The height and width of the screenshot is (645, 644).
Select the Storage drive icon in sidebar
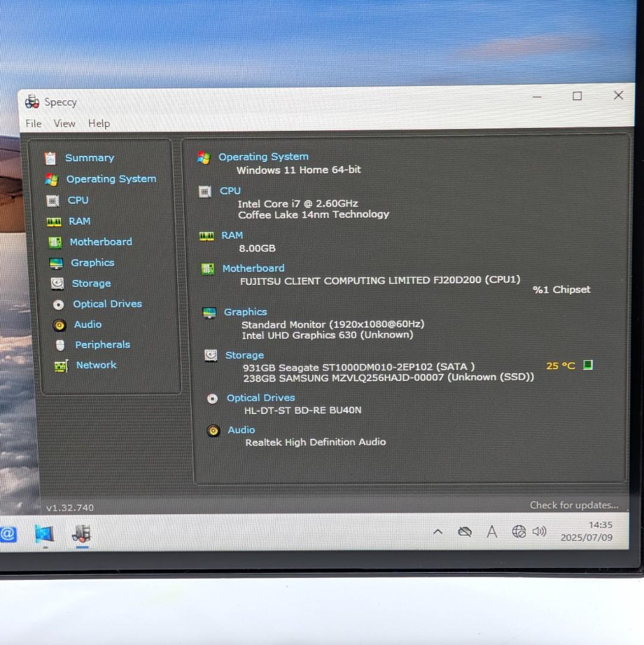(x=57, y=284)
